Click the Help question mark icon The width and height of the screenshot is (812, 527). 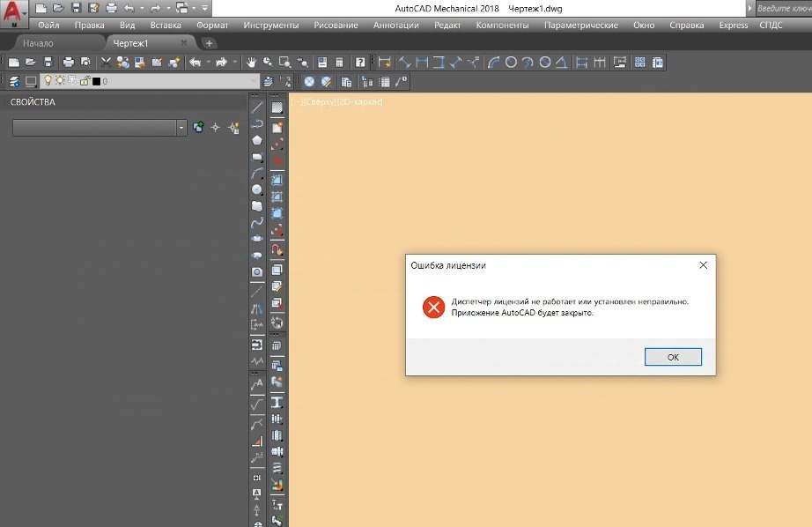[360, 63]
